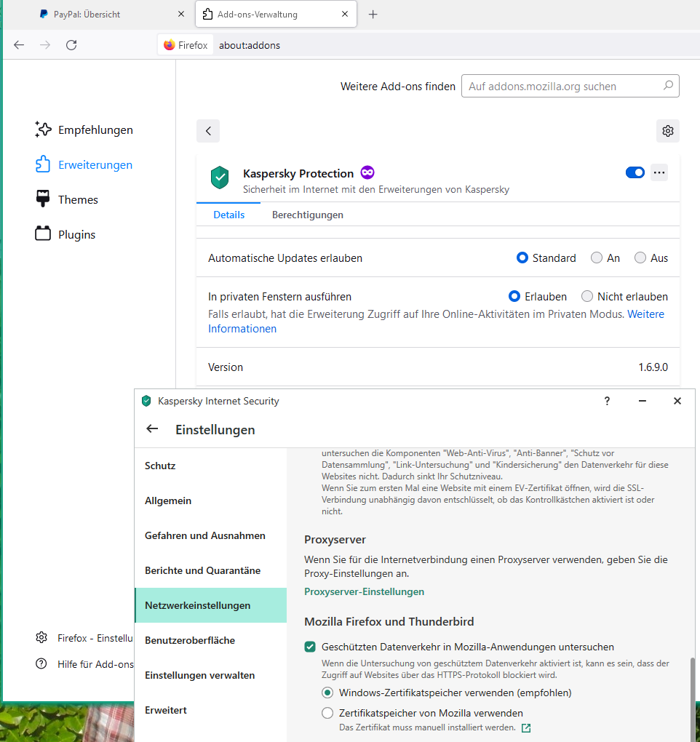Screen dimensions: 700x742
Task: Open the external link icon for manual certificate
Action: [526, 727]
